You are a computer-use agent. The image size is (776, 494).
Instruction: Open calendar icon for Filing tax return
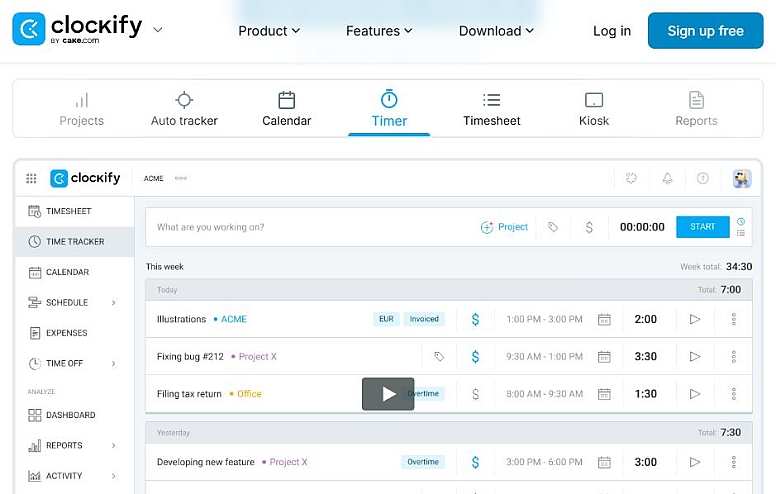(604, 394)
